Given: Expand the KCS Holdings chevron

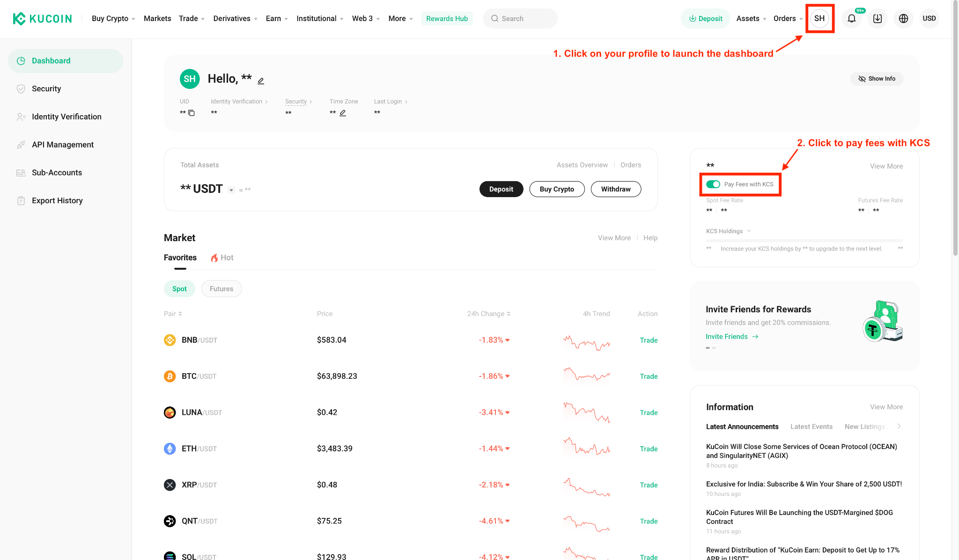Looking at the screenshot, I should [749, 231].
